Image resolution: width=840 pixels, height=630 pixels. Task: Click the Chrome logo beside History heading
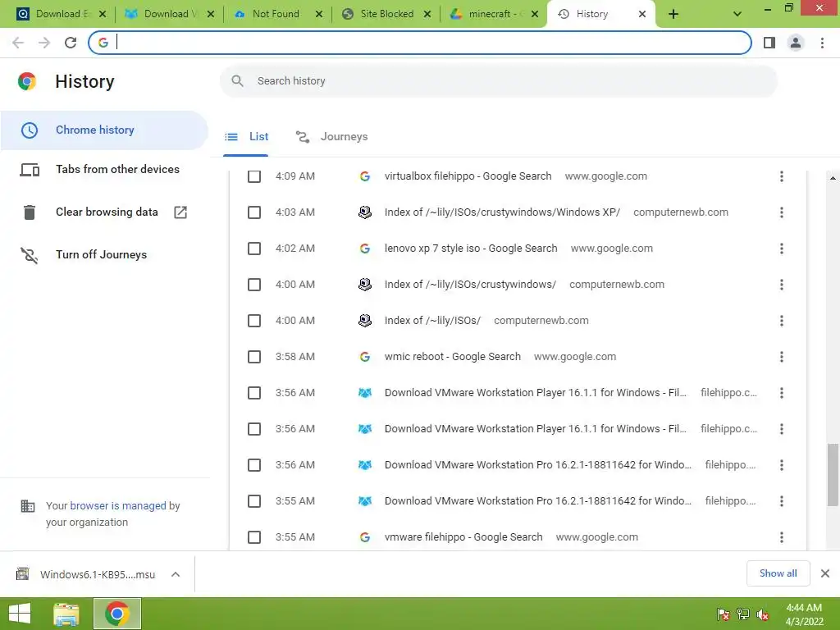point(27,81)
